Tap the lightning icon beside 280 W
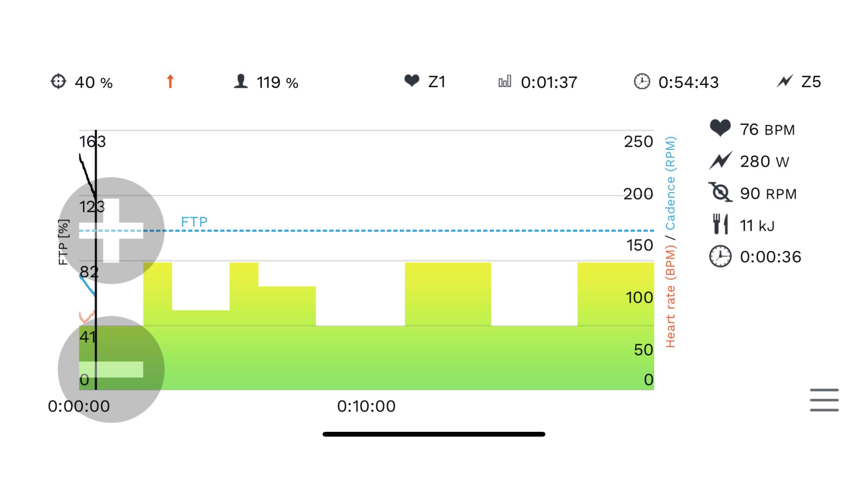868x488 pixels. 720,161
